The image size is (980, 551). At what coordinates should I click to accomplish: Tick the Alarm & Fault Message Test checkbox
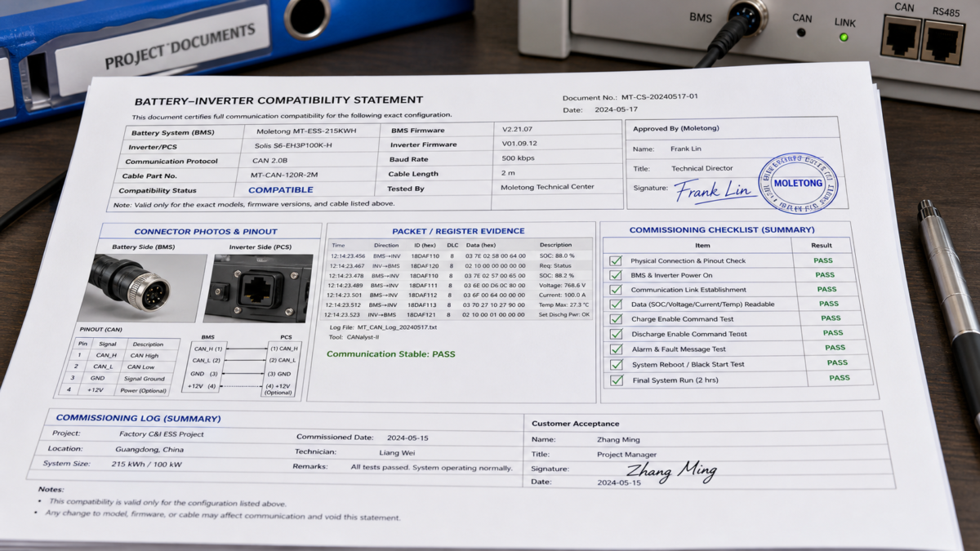coord(617,350)
